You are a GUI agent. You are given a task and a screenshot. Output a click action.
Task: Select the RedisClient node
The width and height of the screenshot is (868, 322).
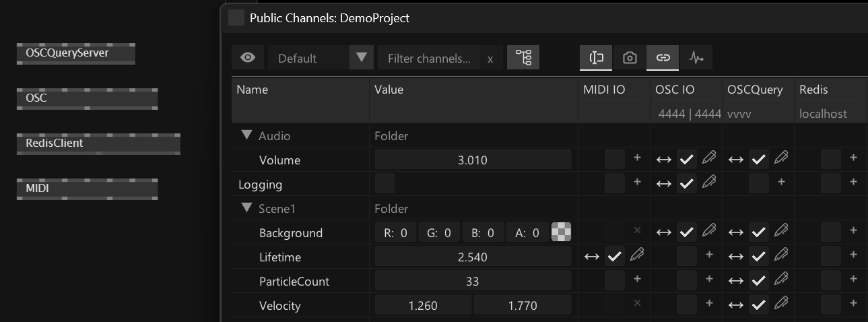pos(98,143)
